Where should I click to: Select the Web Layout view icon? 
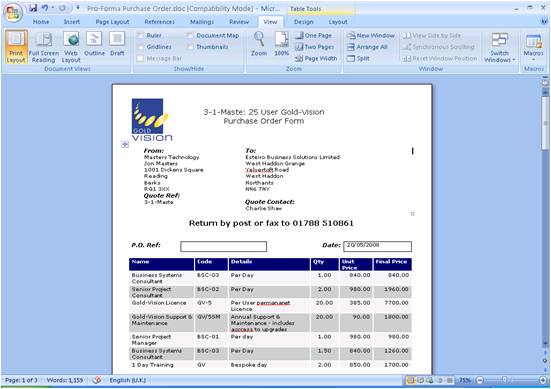click(x=71, y=47)
